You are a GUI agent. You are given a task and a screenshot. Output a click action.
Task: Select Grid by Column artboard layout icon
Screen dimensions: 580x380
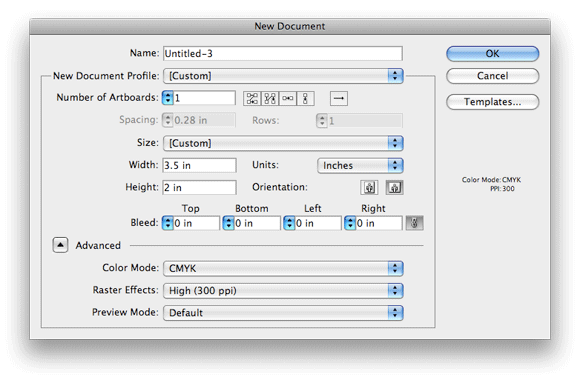[x=270, y=98]
